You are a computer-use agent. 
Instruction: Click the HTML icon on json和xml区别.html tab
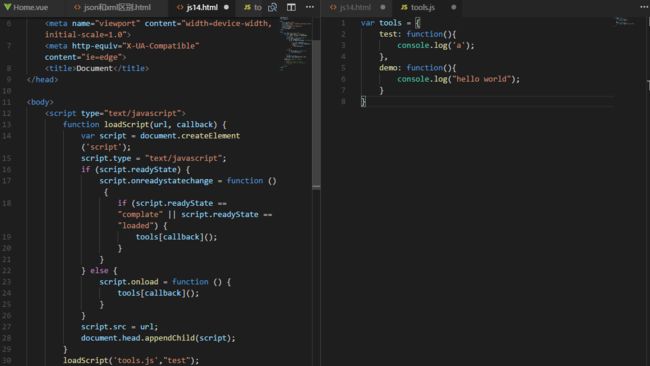coord(77,7)
